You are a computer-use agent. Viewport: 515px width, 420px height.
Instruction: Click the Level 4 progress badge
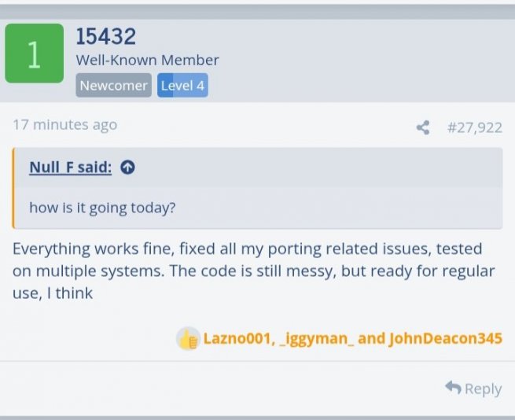182,86
